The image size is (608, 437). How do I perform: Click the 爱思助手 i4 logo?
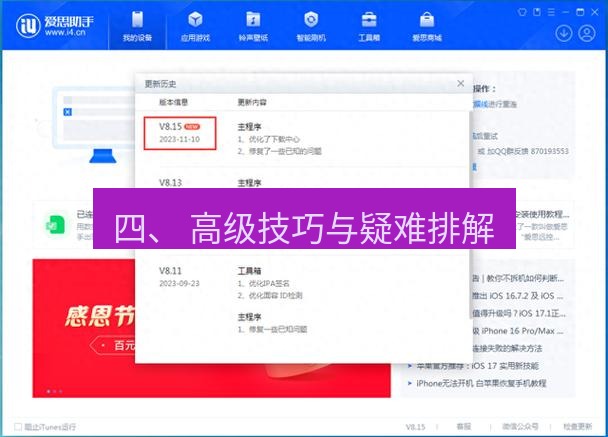click(x=55, y=26)
